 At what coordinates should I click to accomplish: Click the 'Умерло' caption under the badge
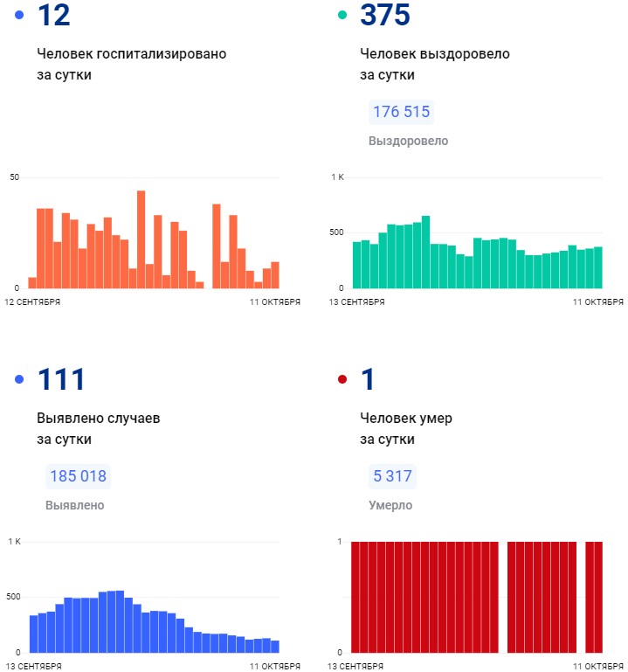tap(390, 505)
